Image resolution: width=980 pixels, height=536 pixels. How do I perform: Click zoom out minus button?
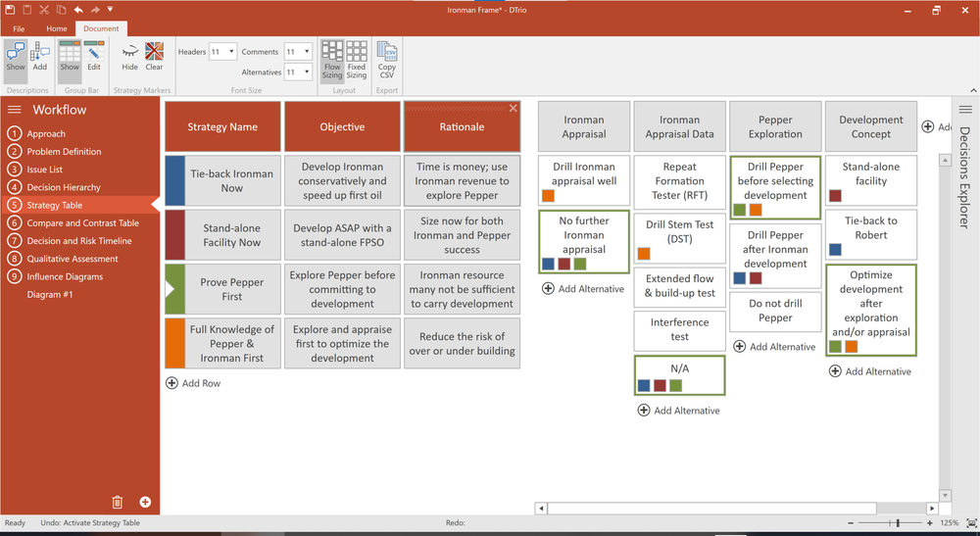[850, 523]
